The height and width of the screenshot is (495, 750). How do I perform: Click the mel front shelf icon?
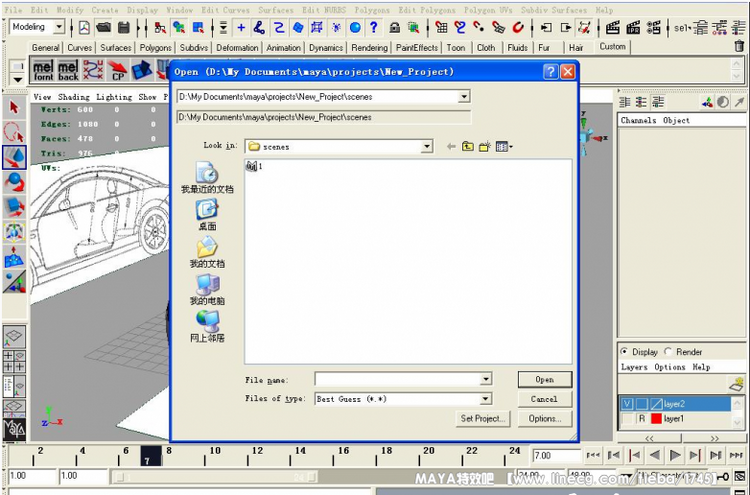(x=43, y=70)
